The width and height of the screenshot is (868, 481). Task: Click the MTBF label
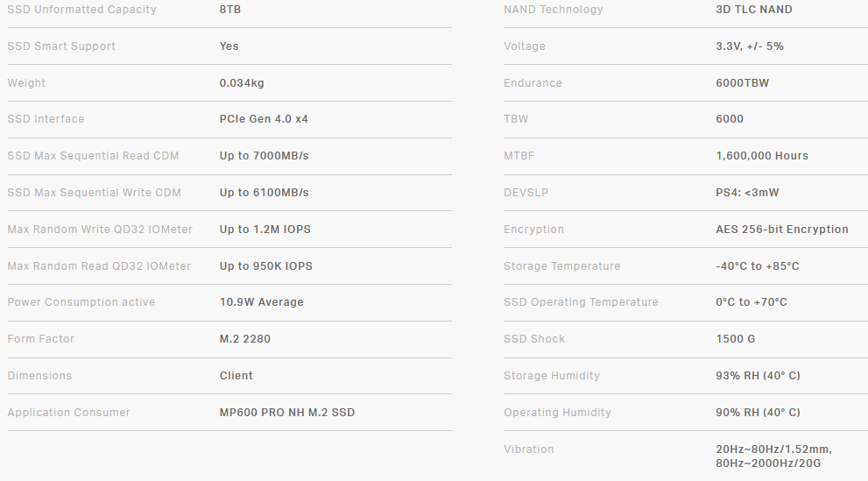click(x=519, y=156)
